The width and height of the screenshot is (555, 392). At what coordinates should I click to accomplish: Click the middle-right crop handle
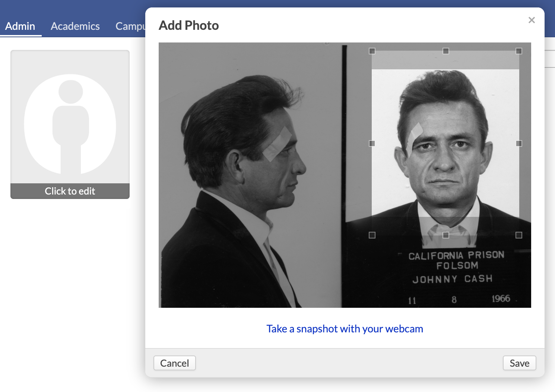[519, 143]
